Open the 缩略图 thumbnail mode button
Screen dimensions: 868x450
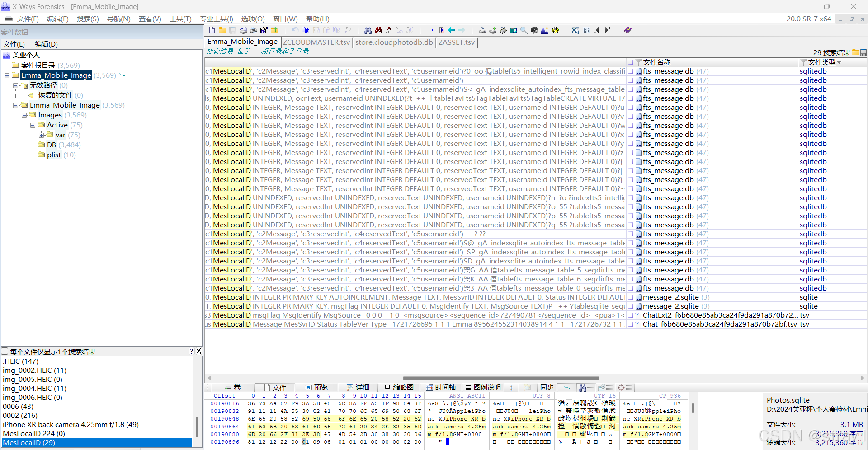(399, 388)
